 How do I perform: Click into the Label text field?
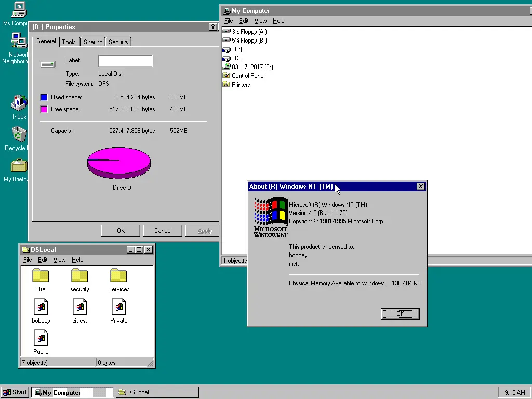[125, 61]
